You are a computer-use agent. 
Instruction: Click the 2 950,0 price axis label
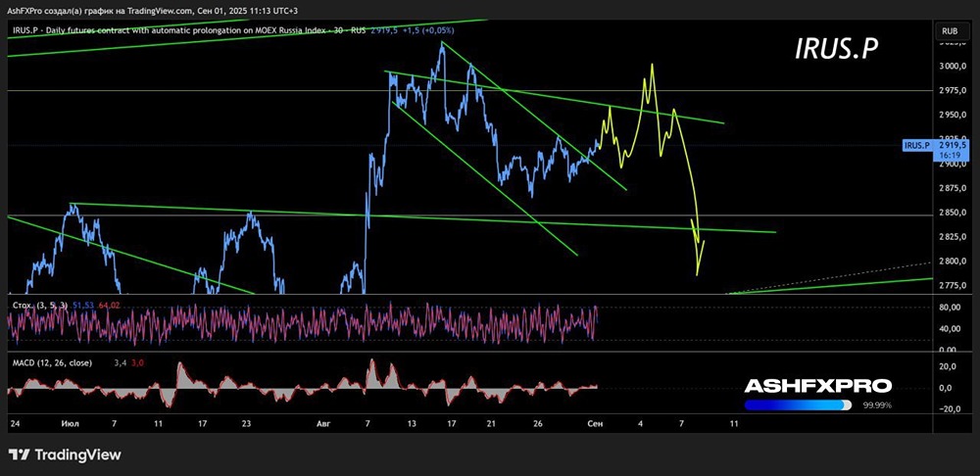point(952,116)
